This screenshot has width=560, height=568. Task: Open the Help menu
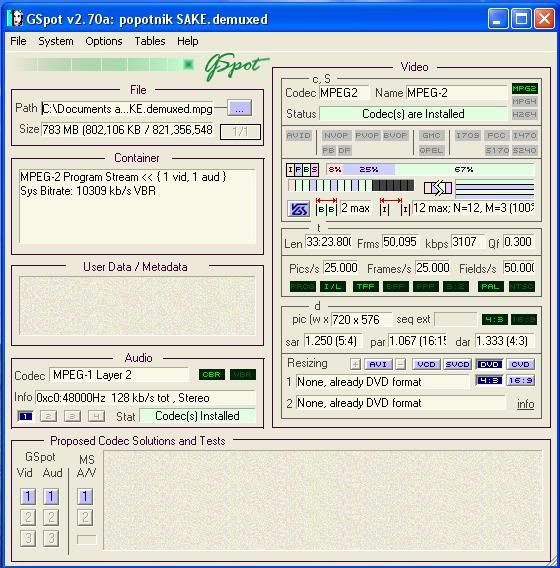tap(188, 41)
